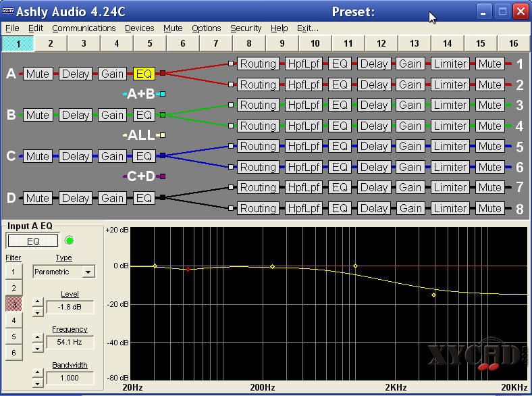Image resolution: width=532 pixels, height=396 pixels.
Task: Toggle the ALL link node square
Action: pyautogui.click(x=163, y=135)
